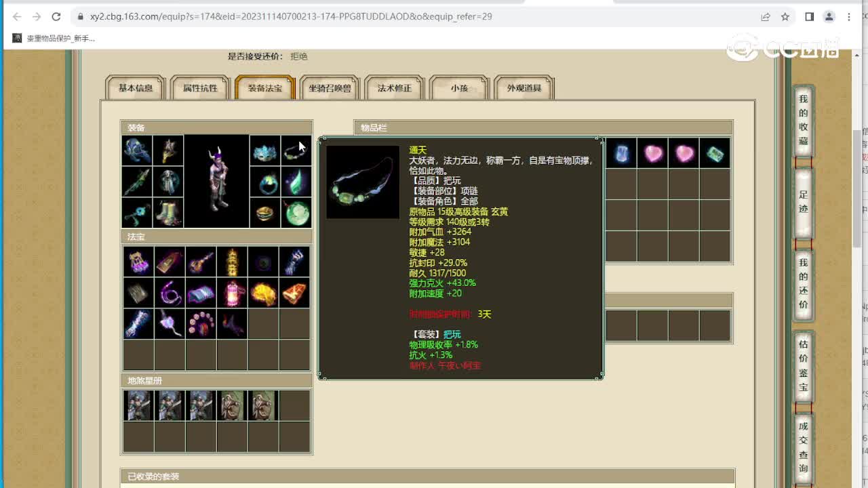Select the green feather equipment icon
The image size is (868, 488).
click(296, 182)
